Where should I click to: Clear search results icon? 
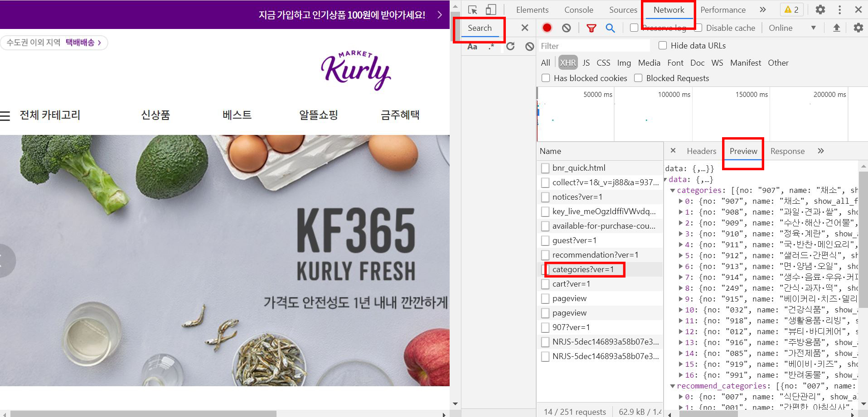(x=529, y=46)
